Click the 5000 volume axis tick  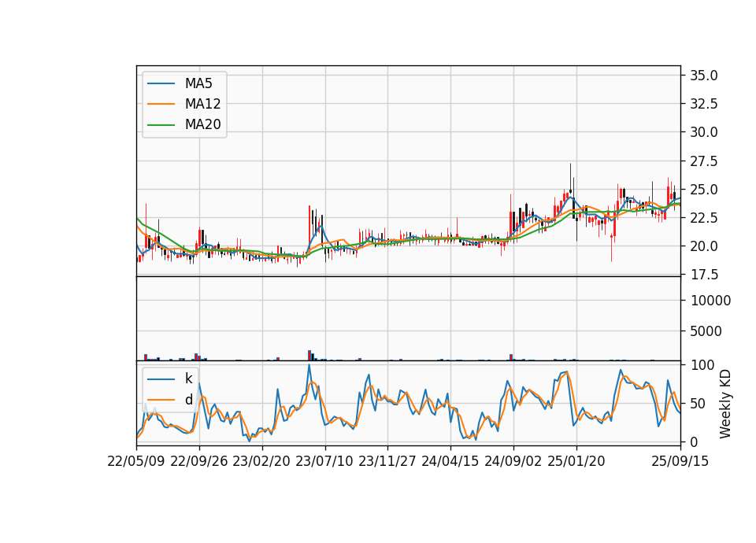(x=706, y=331)
